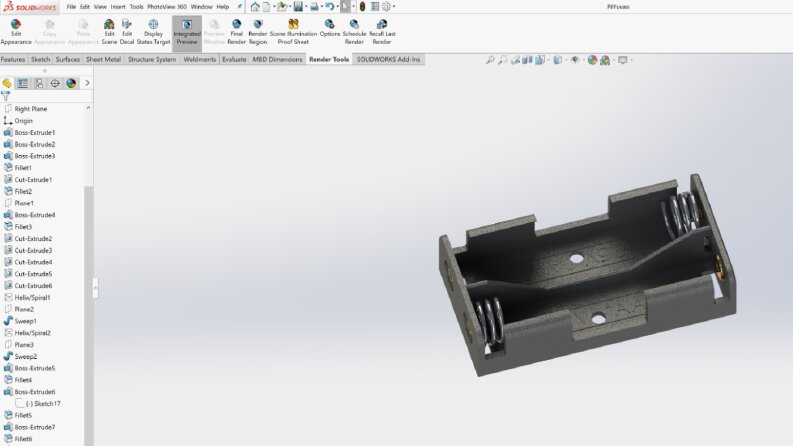793x446 pixels.
Task: Open the PhotoView 360 menu
Action: point(167,7)
